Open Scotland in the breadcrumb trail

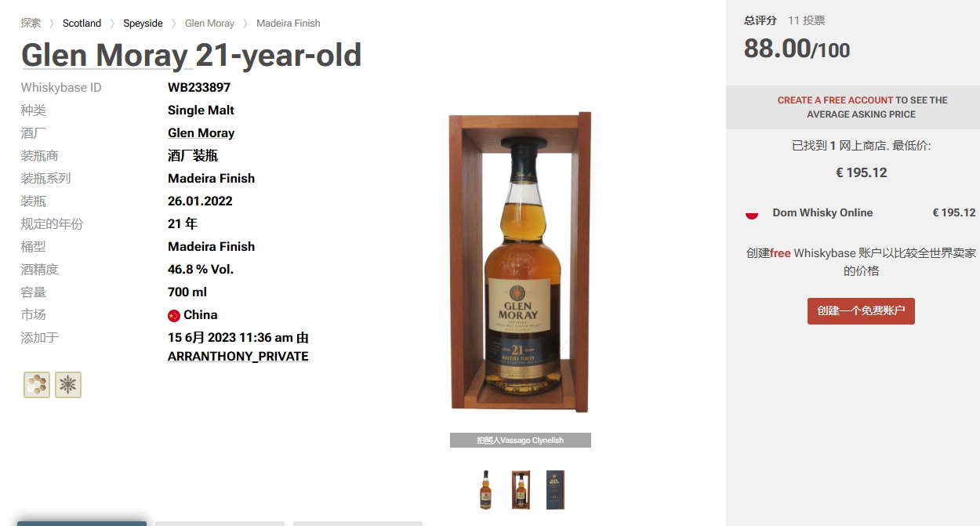[82, 23]
